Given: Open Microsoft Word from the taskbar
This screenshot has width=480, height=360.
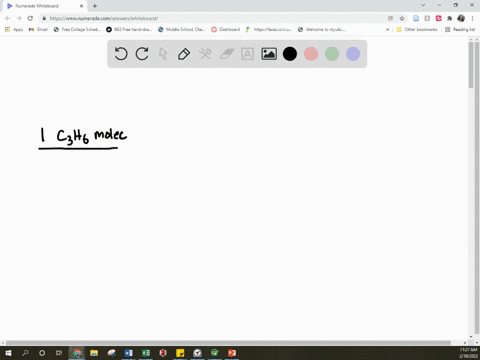Looking at the screenshot, I should (x=129, y=353).
